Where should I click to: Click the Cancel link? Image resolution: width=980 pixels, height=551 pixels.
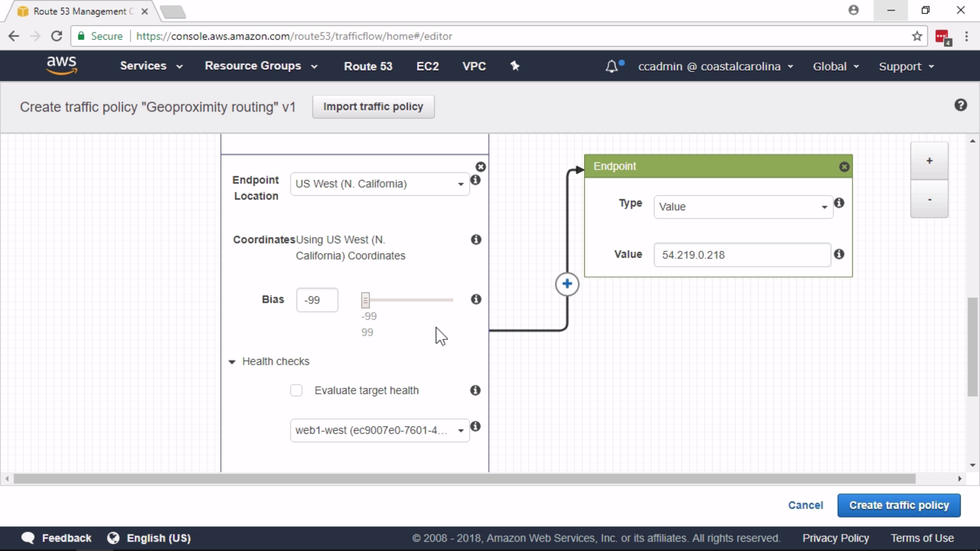click(x=805, y=505)
